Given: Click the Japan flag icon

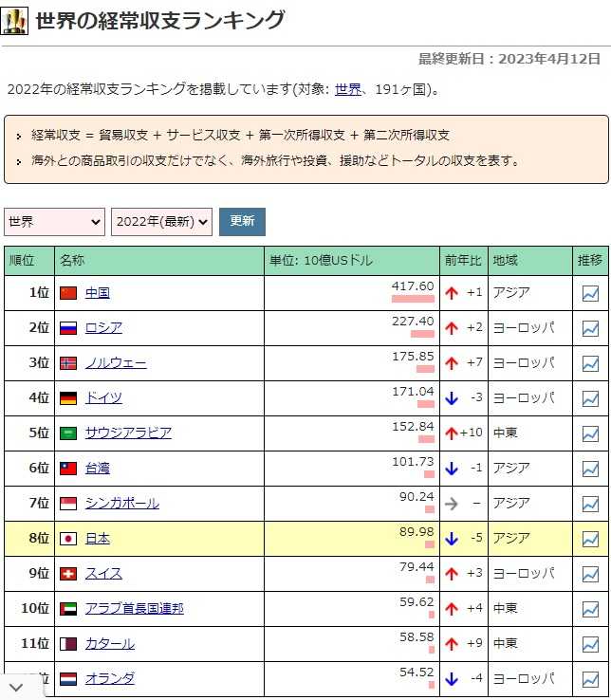Looking at the screenshot, I should pyautogui.click(x=68, y=539).
